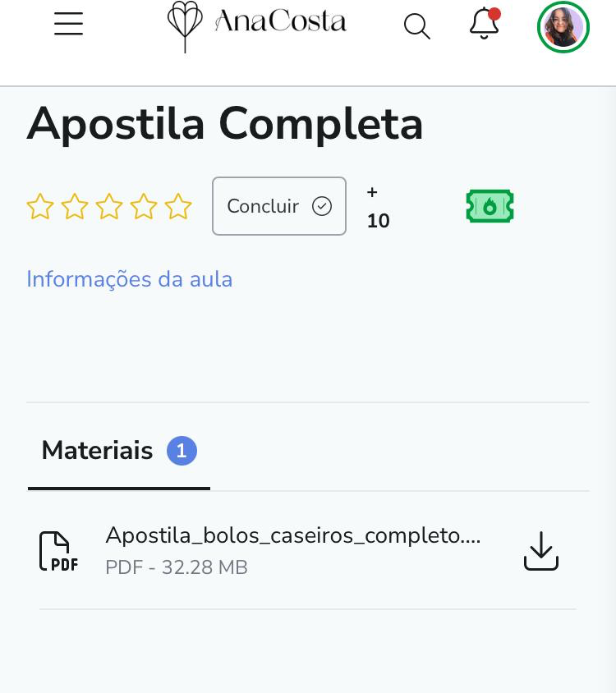Rate the lesson five stars
The image size is (616, 693).
coord(177,207)
